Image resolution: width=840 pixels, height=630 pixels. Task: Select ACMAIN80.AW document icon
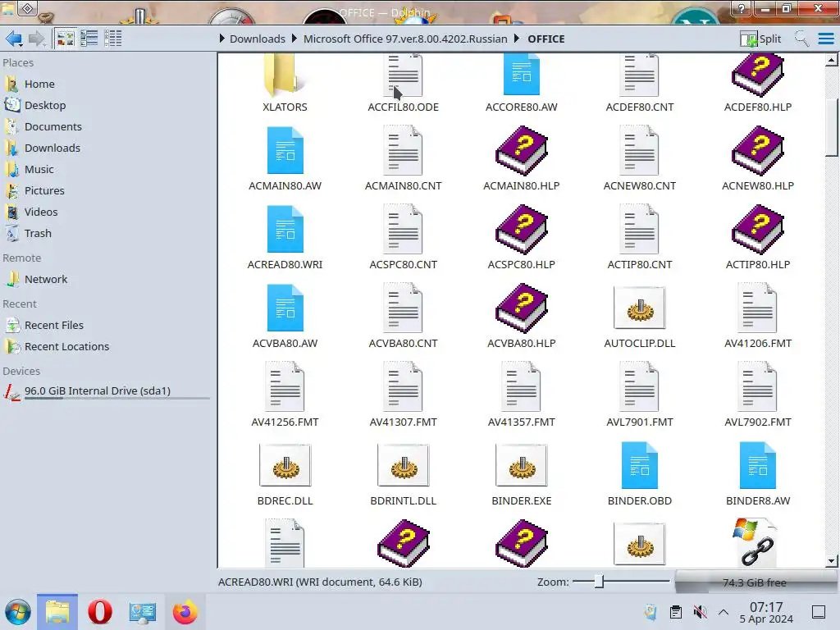[285, 151]
